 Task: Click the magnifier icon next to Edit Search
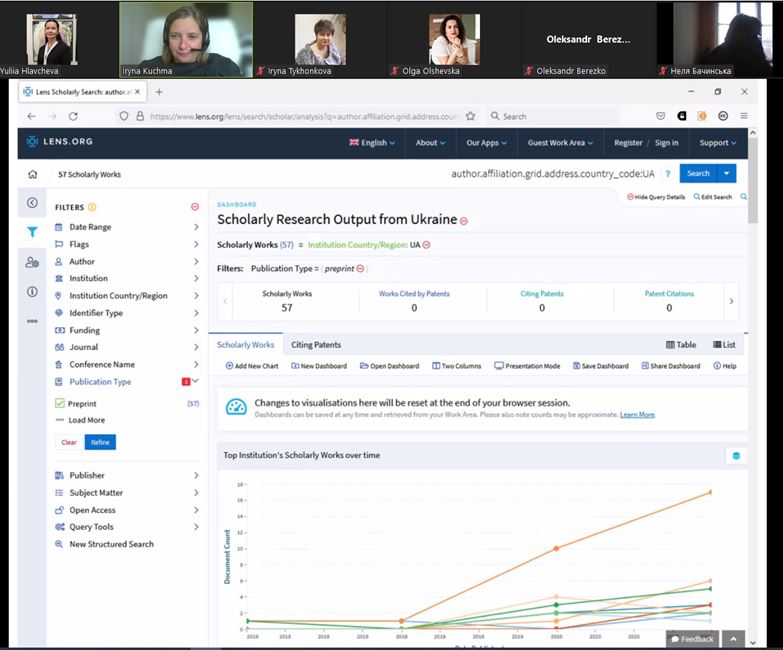point(744,197)
